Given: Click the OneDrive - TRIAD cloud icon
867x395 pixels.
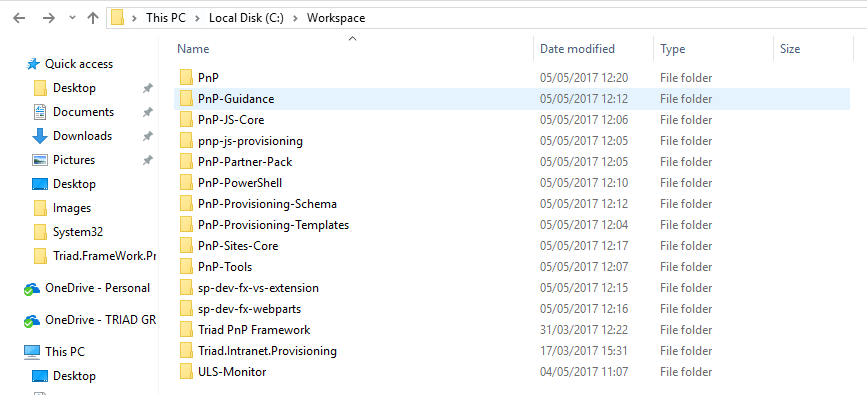Looking at the screenshot, I should (32, 320).
